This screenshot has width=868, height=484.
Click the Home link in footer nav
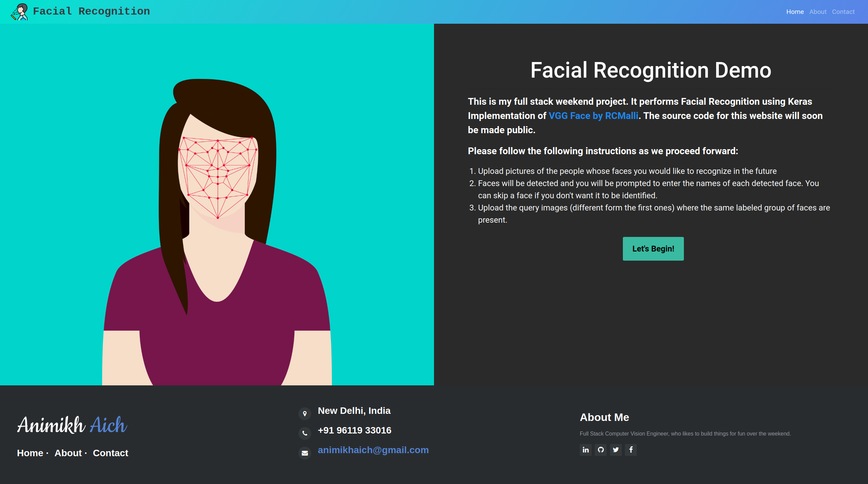point(29,453)
